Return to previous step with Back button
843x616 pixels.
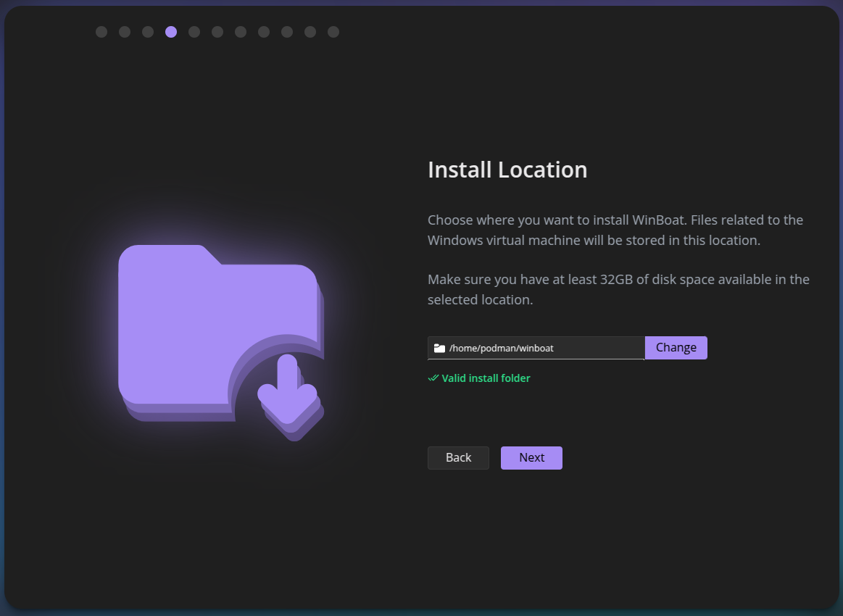[x=458, y=458]
